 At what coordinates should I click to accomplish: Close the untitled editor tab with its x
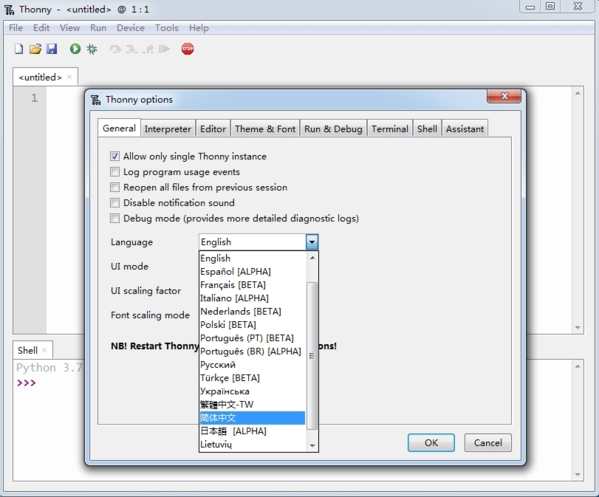(x=70, y=77)
